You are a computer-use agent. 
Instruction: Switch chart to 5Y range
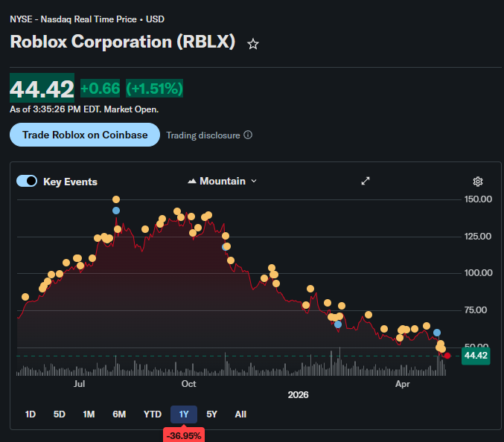click(212, 414)
